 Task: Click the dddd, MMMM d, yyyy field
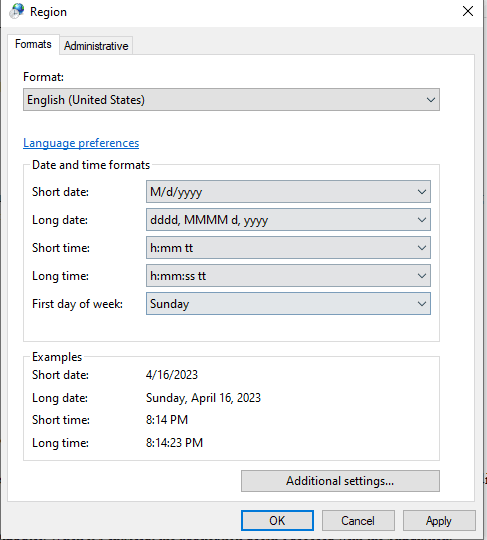288,220
